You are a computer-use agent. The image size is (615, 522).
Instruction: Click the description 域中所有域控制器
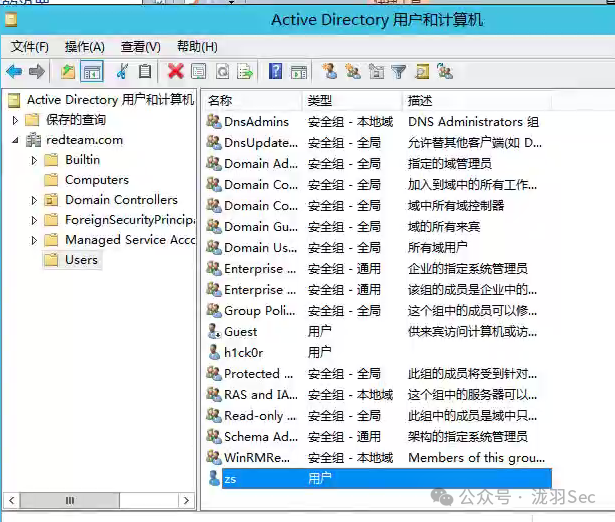(456, 206)
